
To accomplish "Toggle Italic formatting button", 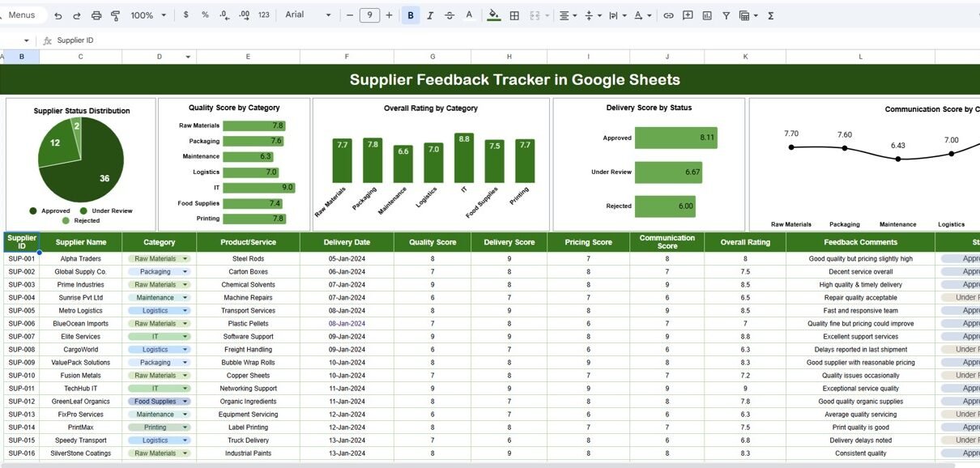I will pyautogui.click(x=430, y=15).
